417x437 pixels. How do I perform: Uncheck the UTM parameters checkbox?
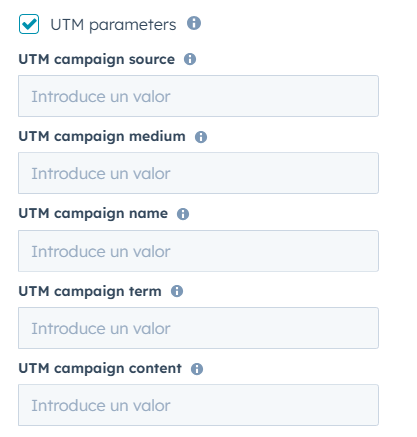tap(29, 24)
